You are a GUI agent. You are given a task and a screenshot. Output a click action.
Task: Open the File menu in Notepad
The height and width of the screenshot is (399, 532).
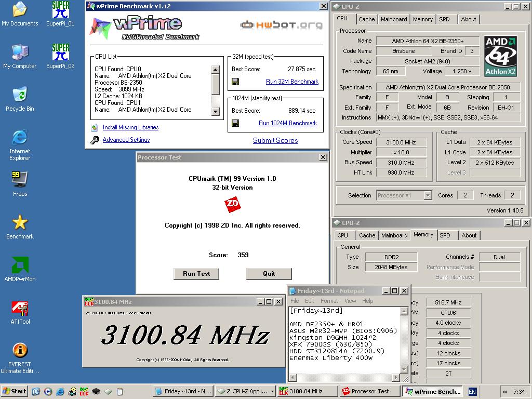(x=295, y=301)
